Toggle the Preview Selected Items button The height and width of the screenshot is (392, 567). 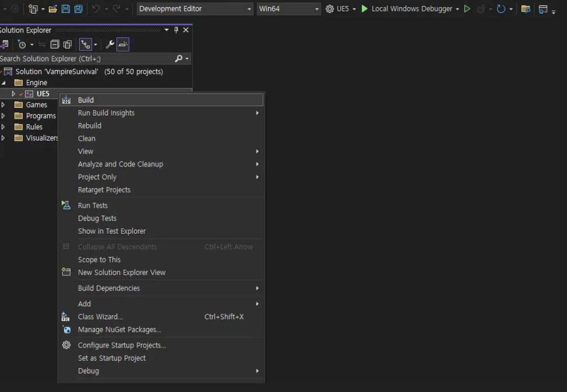coord(123,44)
